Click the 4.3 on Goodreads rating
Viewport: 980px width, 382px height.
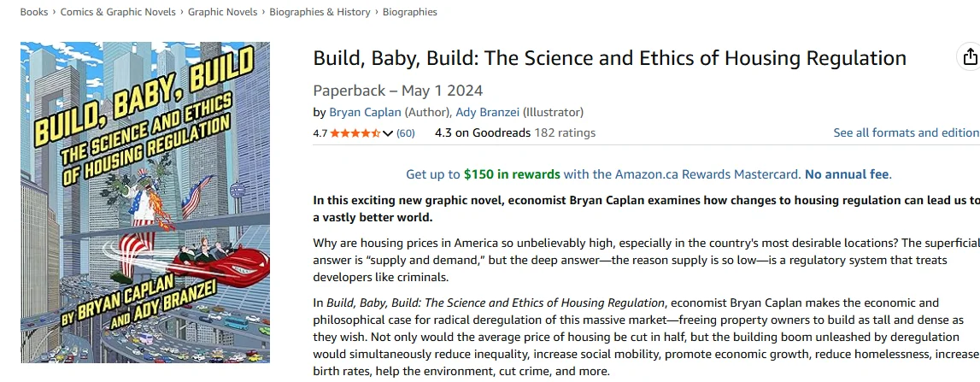[x=482, y=132]
